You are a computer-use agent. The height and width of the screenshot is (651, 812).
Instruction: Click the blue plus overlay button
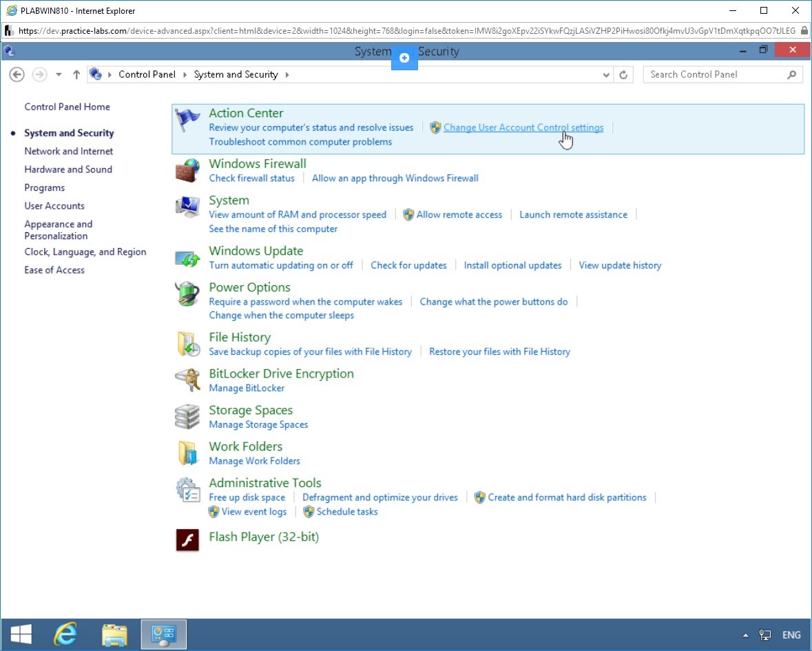pos(404,57)
